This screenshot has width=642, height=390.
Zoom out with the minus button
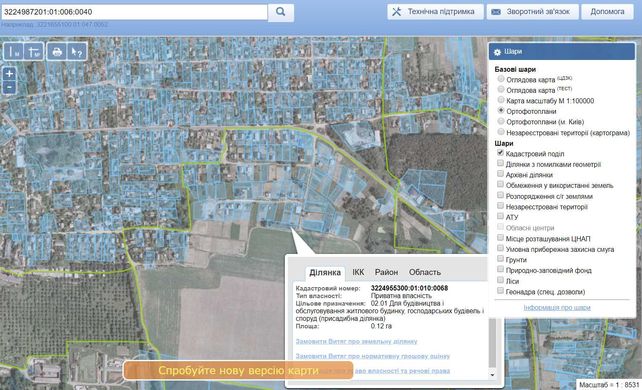(x=9, y=87)
